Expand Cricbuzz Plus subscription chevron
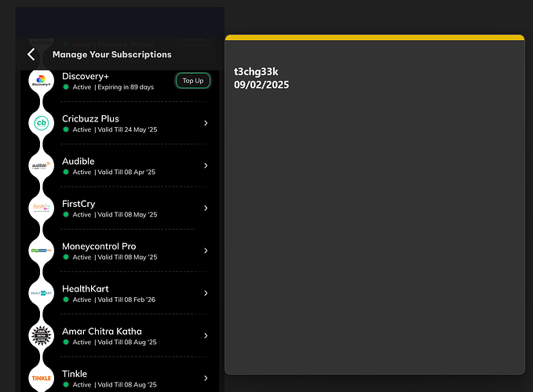Screen dimensions: 533x392 [x=206, y=123]
